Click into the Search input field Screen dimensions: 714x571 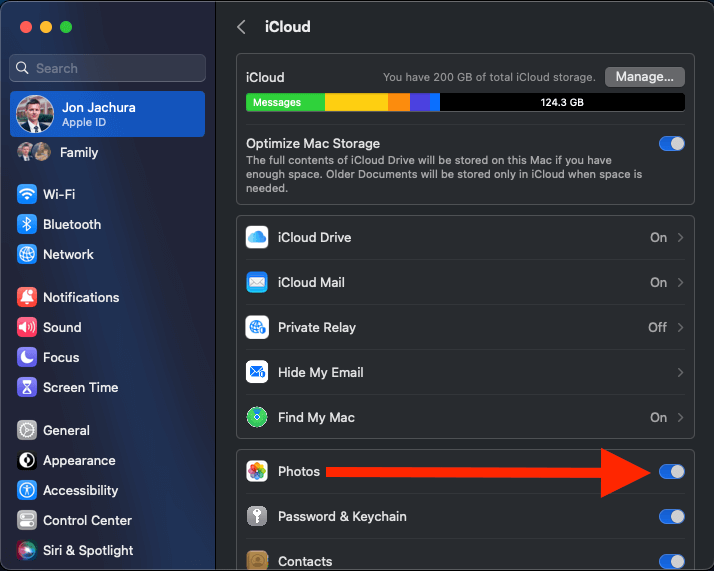click(107, 68)
